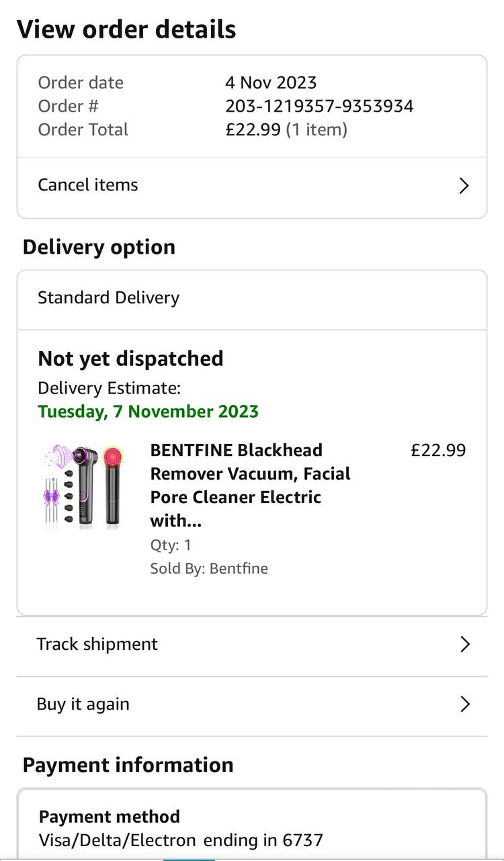Click the Payment information heading
Image resolution: width=504 pixels, height=861 pixels.
tap(128, 765)
